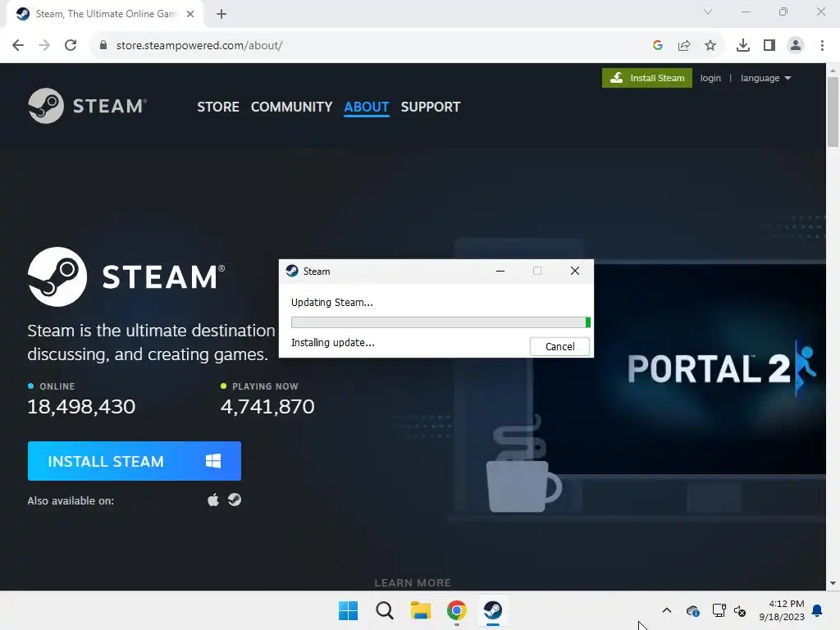Screen dimensions: 840x630
Task: Open network tray icon
Action: (x=719, y=610)
